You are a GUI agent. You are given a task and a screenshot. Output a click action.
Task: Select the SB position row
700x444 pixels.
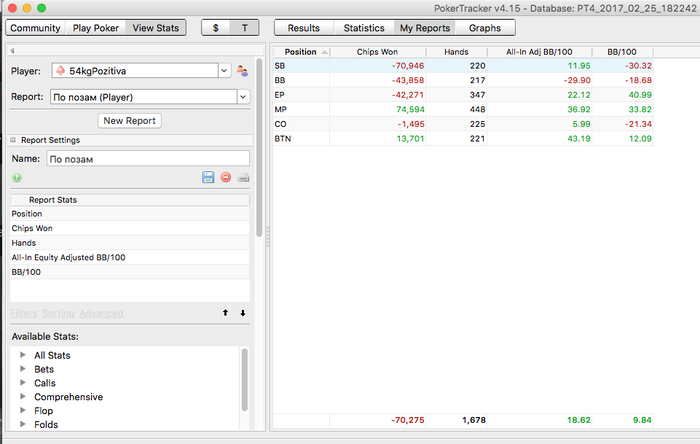pyautogui.click(x=463, y=66)
